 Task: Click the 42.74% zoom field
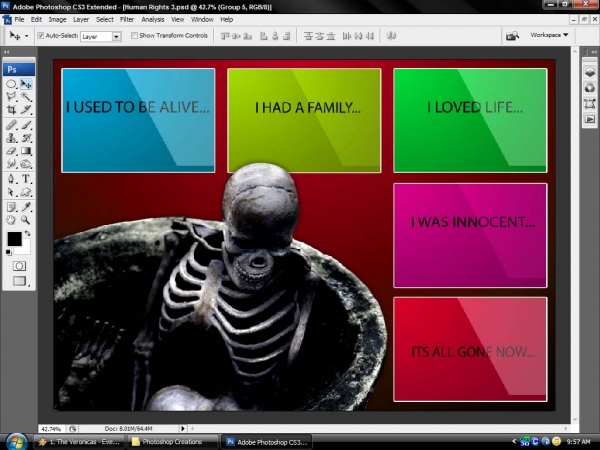pos(52,429)
